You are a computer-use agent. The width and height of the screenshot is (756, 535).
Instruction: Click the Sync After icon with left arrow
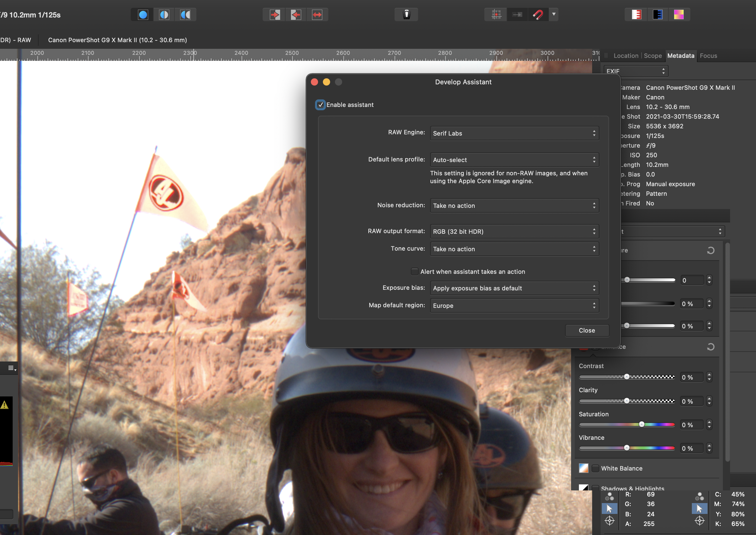pos(296,15)
